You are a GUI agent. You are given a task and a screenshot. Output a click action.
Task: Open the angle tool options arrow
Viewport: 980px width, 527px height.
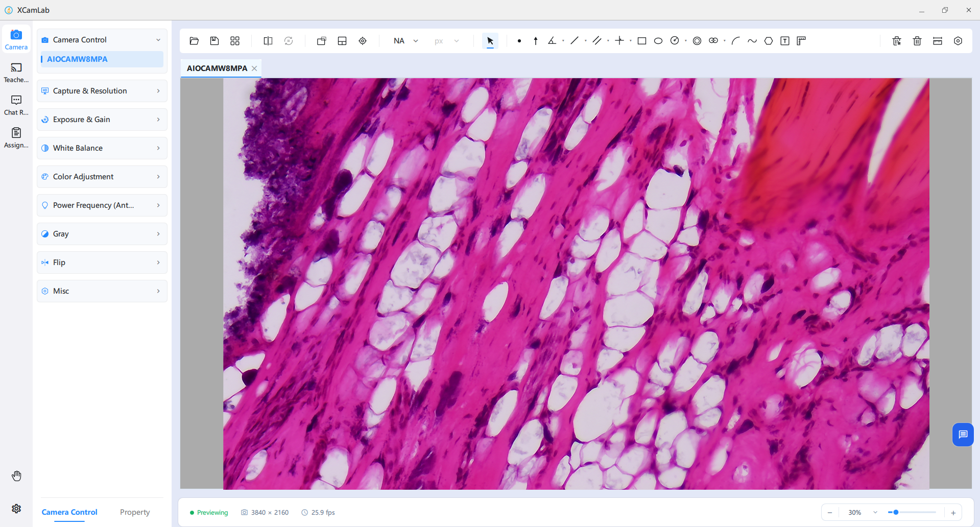click(563, 41)
